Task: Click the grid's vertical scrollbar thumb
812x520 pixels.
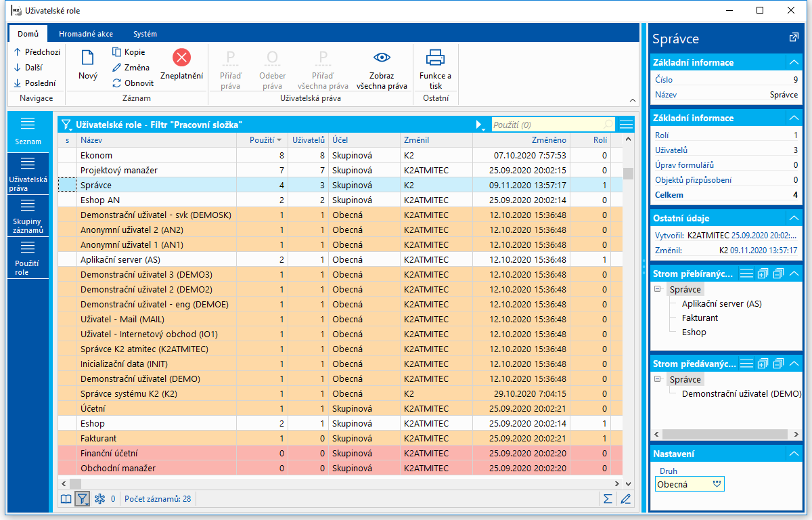Action: pyautogui.click(x=628, y=173)
